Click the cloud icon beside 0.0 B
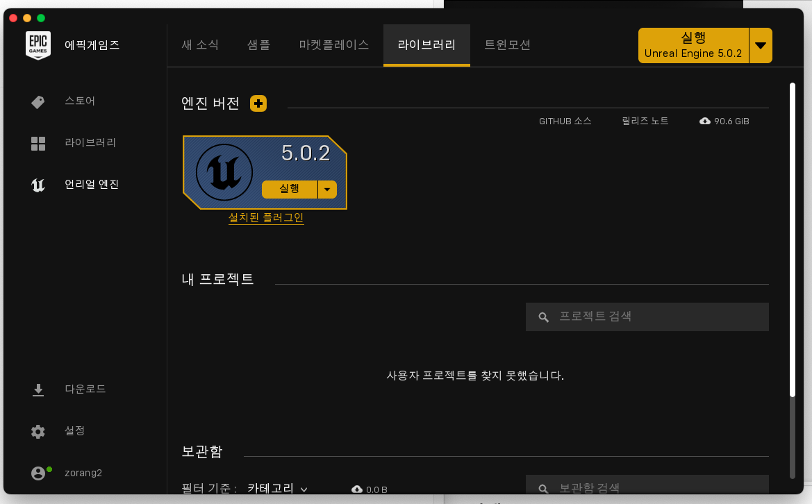This screenshot has width=812, height=504. 357,489
